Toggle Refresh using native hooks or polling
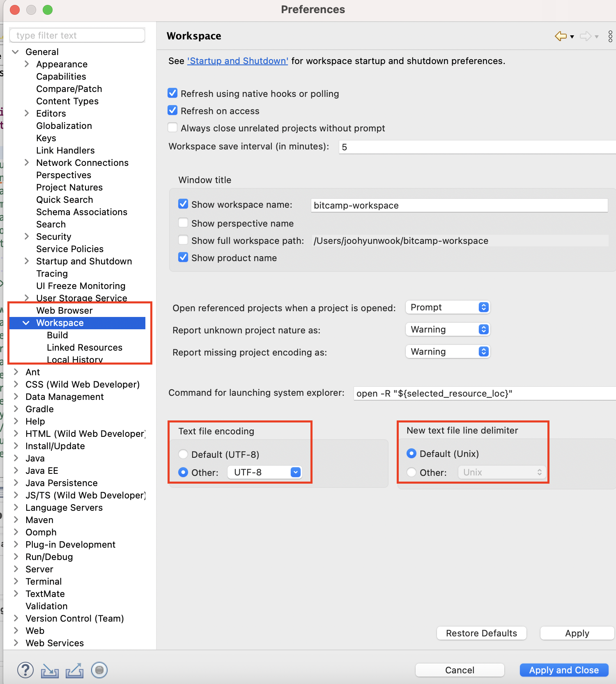 (x=172, y=93)
